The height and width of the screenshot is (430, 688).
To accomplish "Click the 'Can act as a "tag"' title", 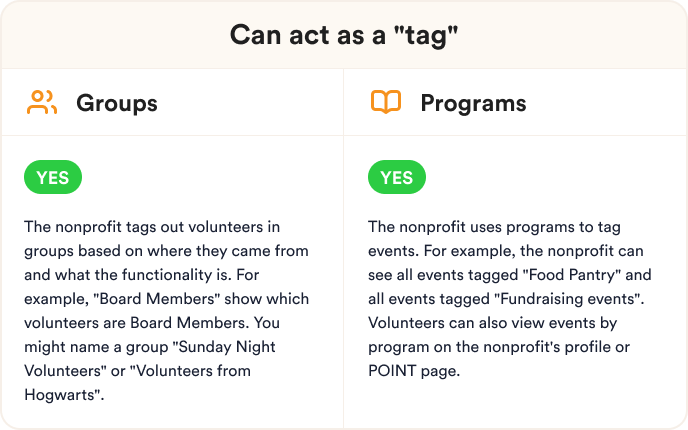I will (x=344, y=35).
